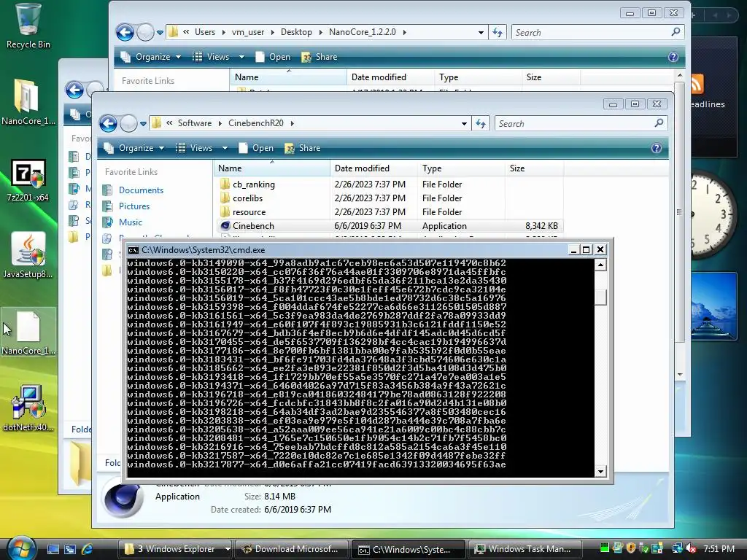This screenshot has width=747, height=560.
Task: Switch to Download Microsoft taskbar button
Action: click(x=291, y=549)
